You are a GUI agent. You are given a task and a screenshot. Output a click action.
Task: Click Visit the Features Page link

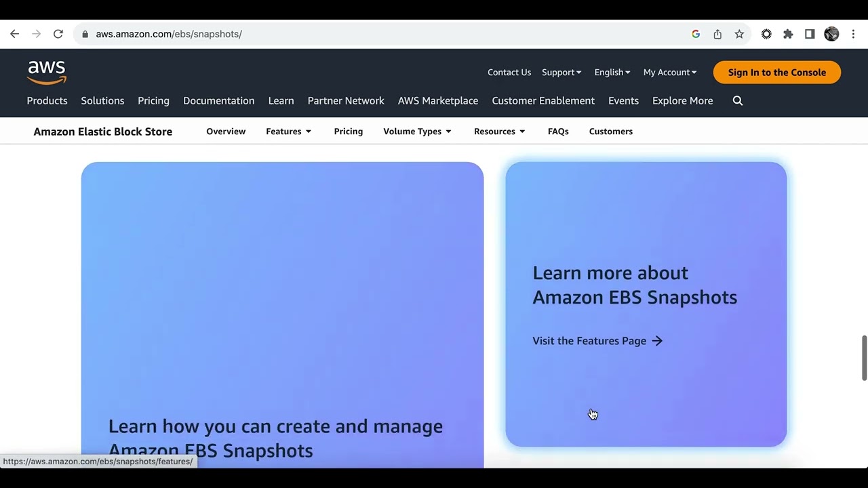pos(597,341)
